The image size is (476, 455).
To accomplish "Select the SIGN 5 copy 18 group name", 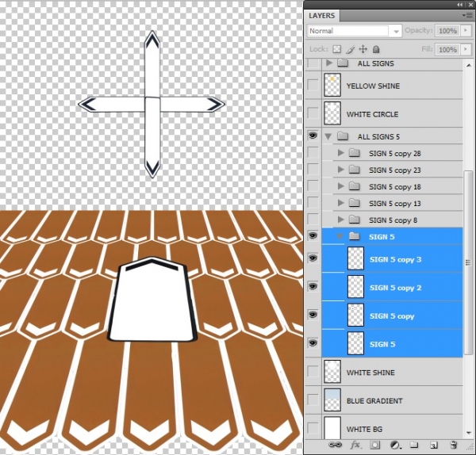I will coord(395,187).
